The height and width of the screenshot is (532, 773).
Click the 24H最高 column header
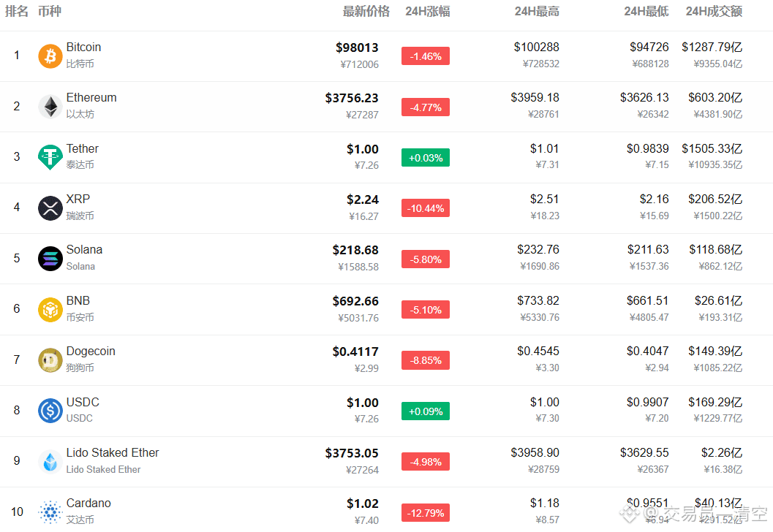537,11
